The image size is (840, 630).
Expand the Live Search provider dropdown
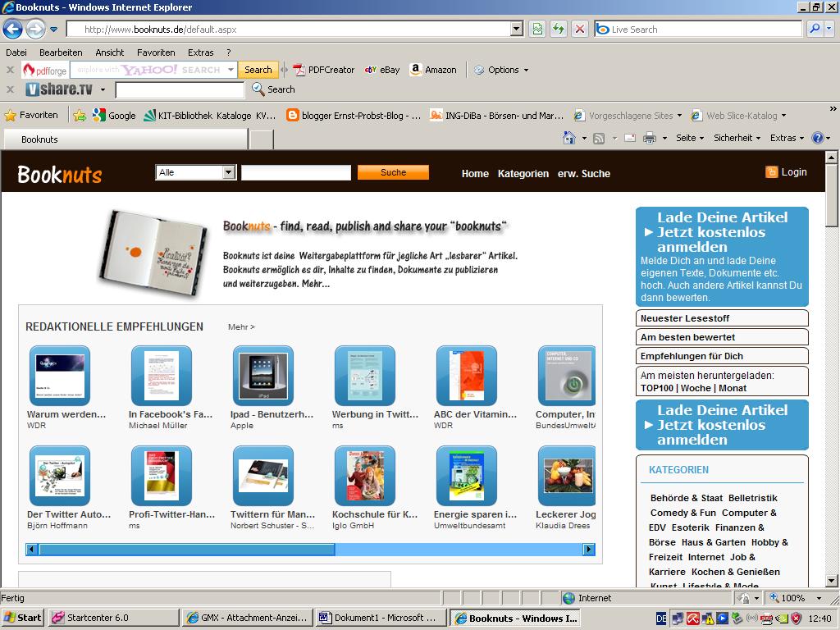tap(829, 29)
